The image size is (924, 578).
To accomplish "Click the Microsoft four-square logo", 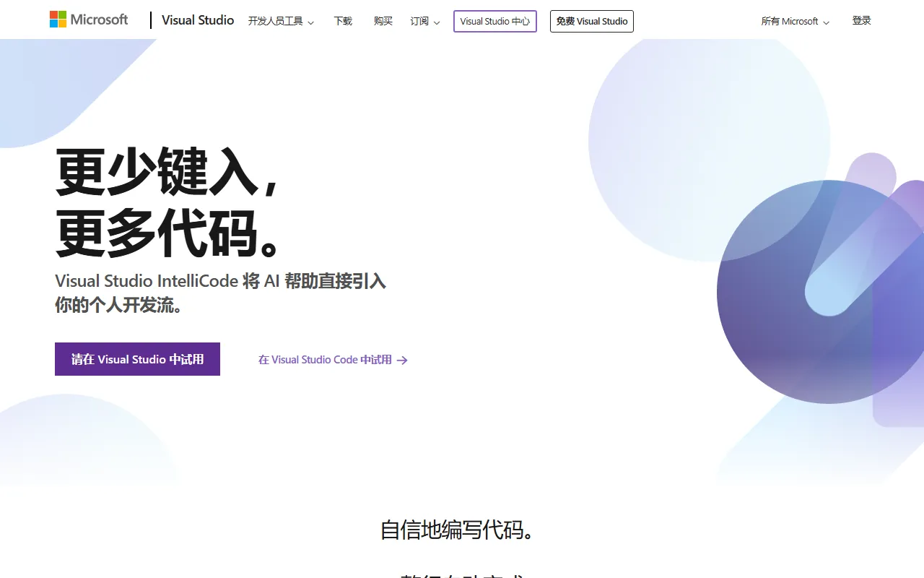I will tap(58, 20).
